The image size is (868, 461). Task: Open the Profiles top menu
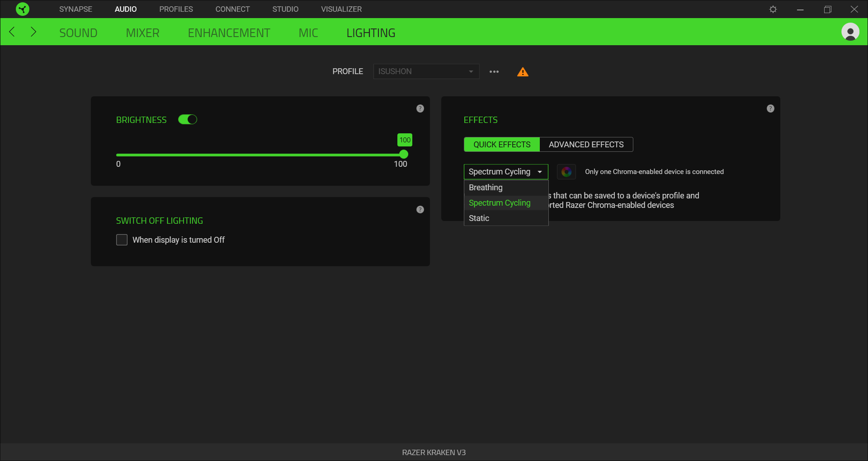coord(176,9)
